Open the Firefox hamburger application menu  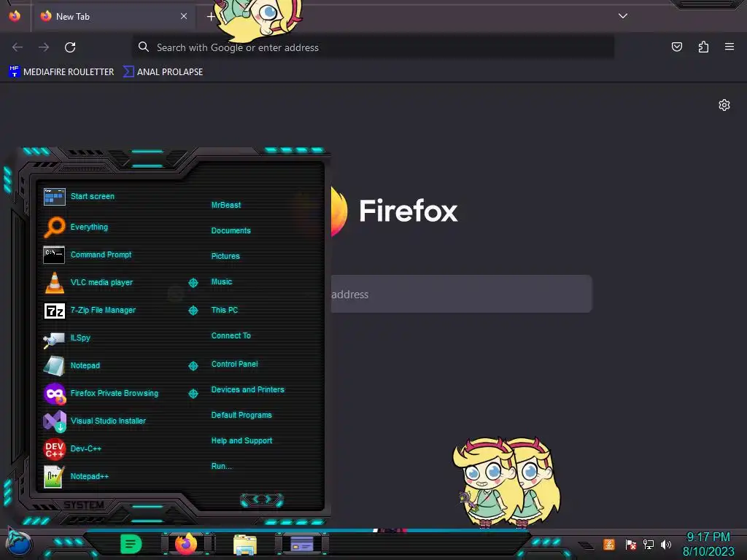coord(729,47)
